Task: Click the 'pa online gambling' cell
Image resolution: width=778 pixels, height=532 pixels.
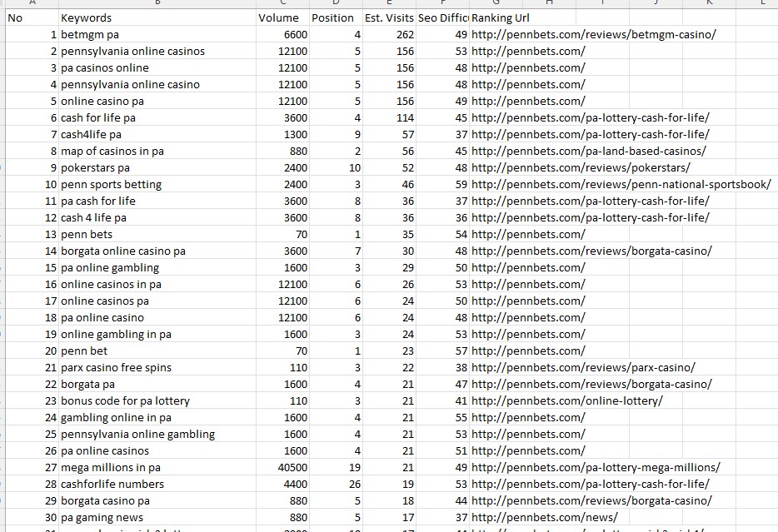Action: click(x=157, y=268)
